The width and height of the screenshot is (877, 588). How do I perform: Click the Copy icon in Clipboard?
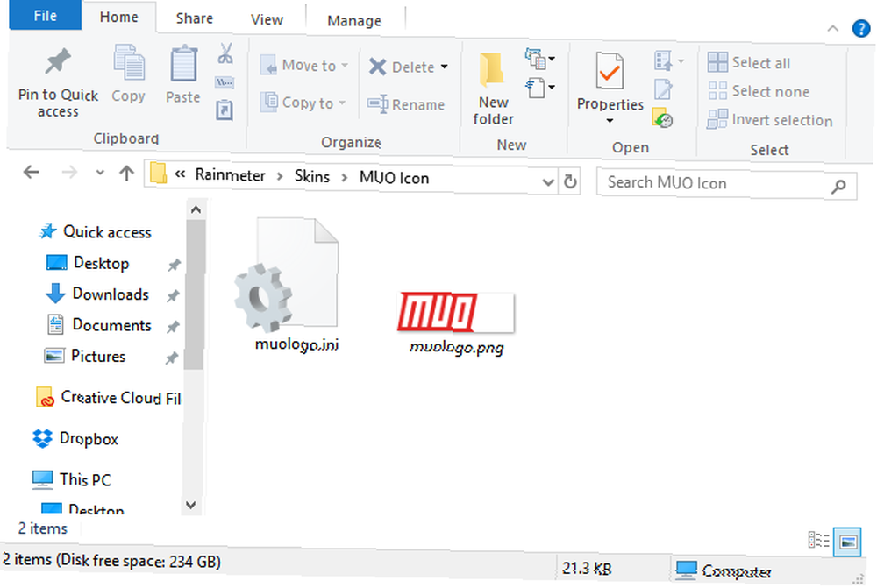pos(129,62)
